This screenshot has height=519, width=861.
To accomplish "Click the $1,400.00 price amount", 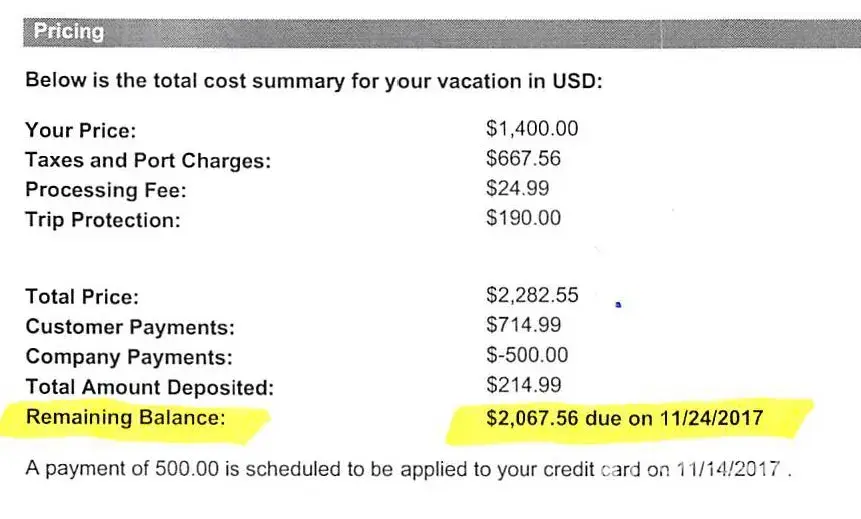I will [x=531, y=129].
